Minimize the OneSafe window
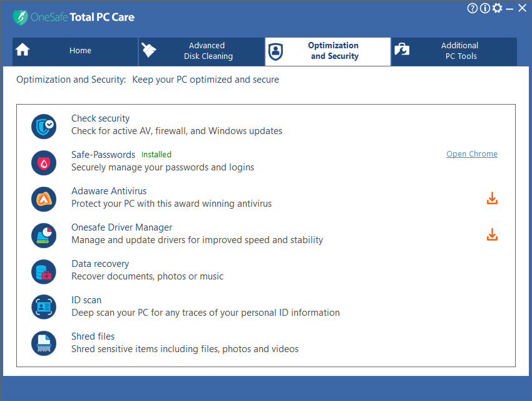 509,9
